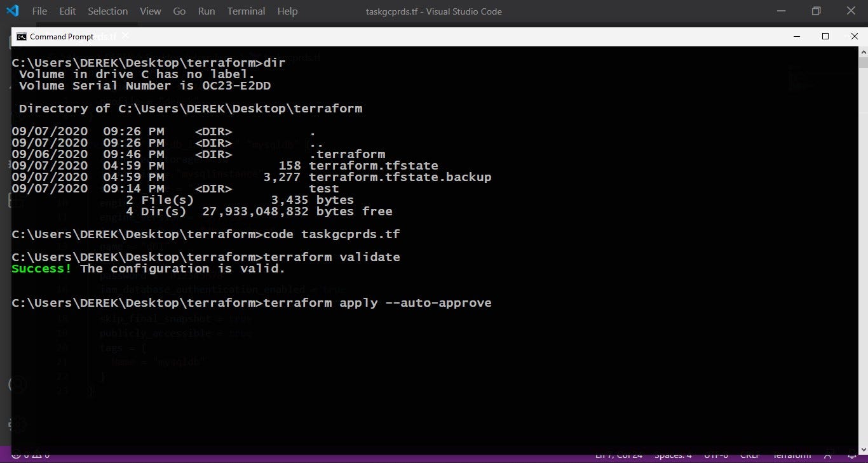Open the Terminal menu in VS Code

click(x=246, y=11)
